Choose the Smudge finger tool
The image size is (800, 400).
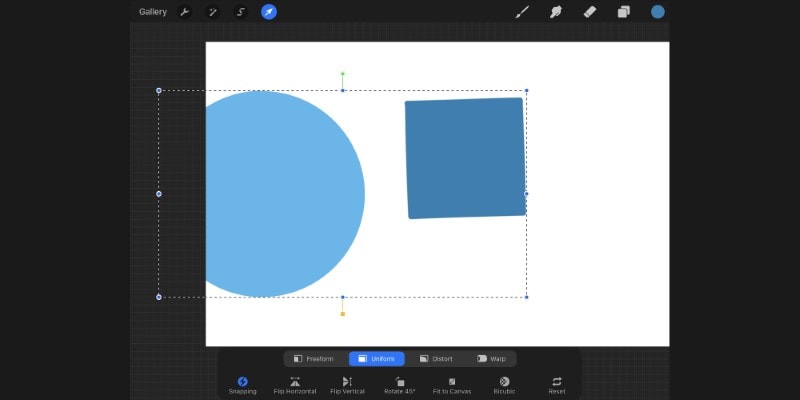click(x=556, y=12)
